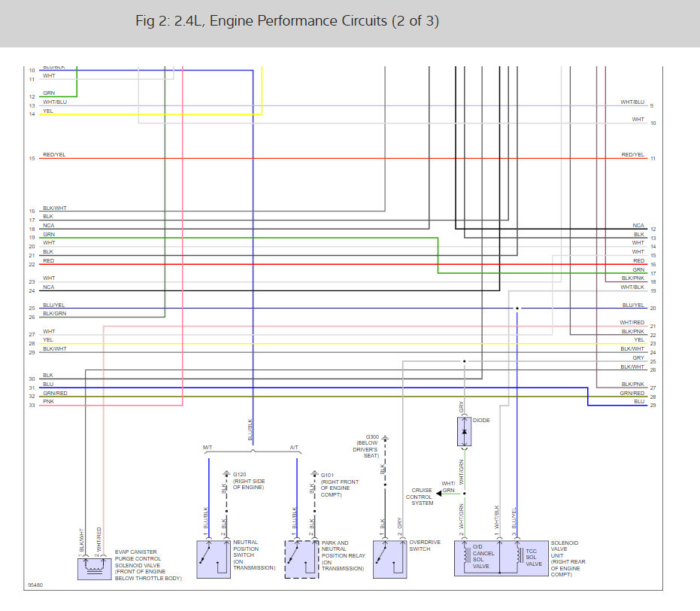Select the O/D cancel solenoid coil

(x=466, y=555)
